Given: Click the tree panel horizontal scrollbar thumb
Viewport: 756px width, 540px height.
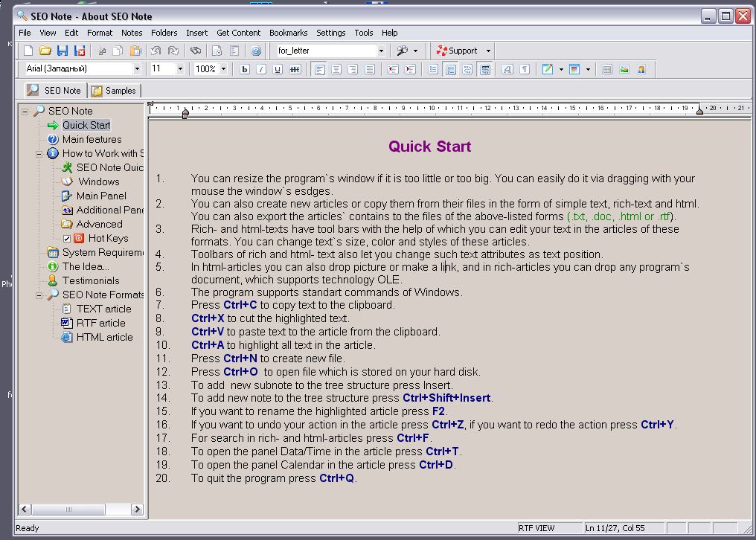Looking at the screenshot, I should coord(68,510).
